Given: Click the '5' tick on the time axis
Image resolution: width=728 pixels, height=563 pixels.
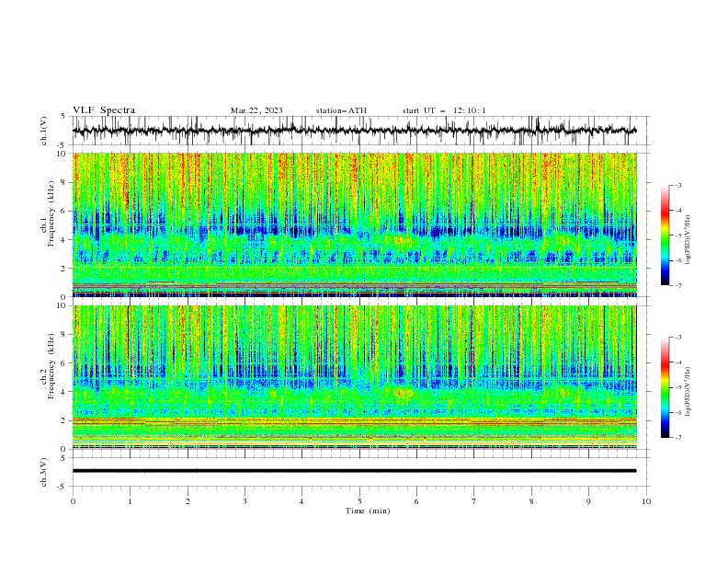Looking at the screenshot, I should 359,501.
